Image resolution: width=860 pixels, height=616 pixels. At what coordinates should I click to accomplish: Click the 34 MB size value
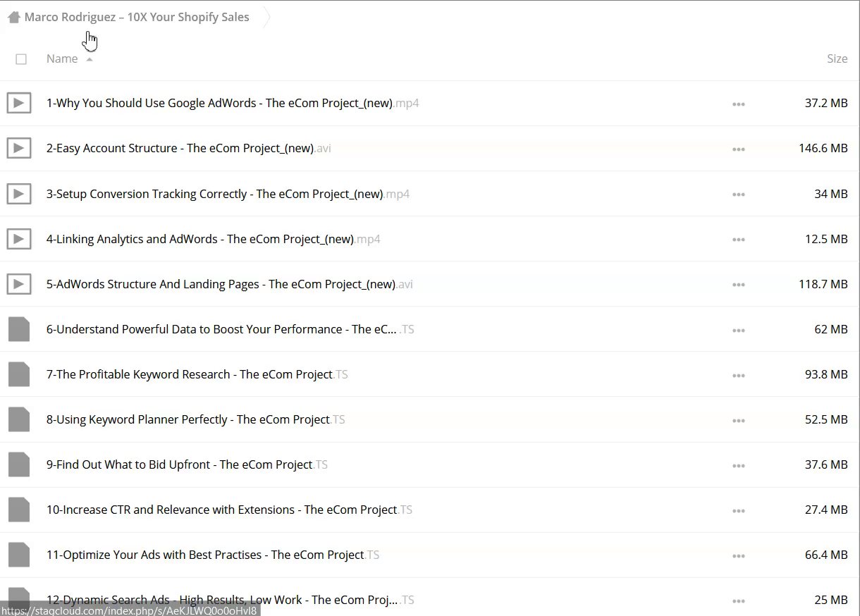click(831, 194)
